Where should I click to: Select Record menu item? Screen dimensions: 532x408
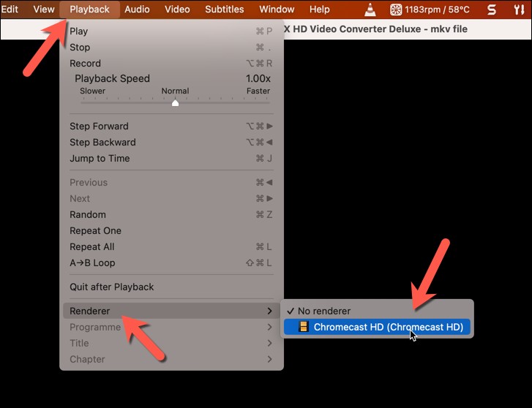[x=171, y=63]
